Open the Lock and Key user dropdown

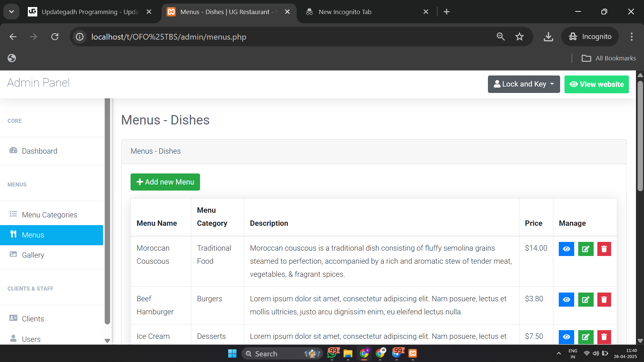tap(524, 84)
